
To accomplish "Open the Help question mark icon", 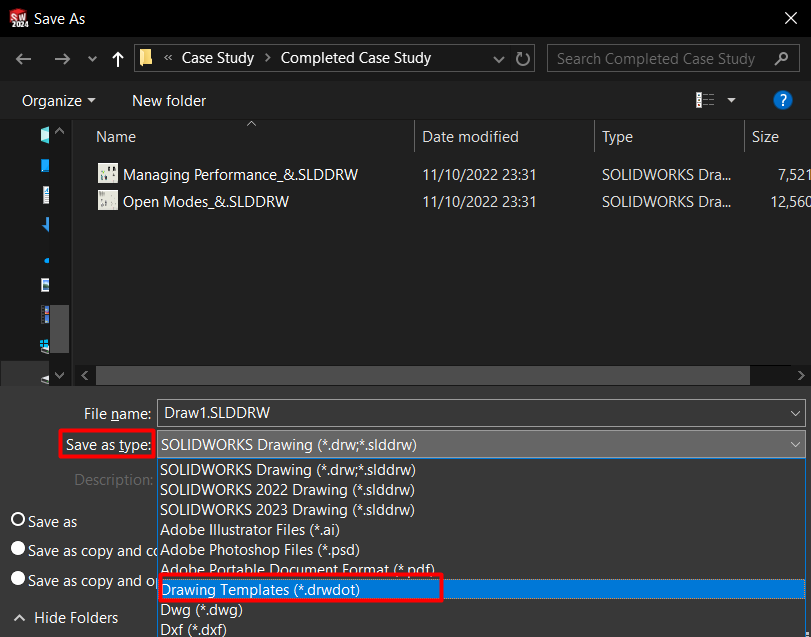I will tap(783, 100).
